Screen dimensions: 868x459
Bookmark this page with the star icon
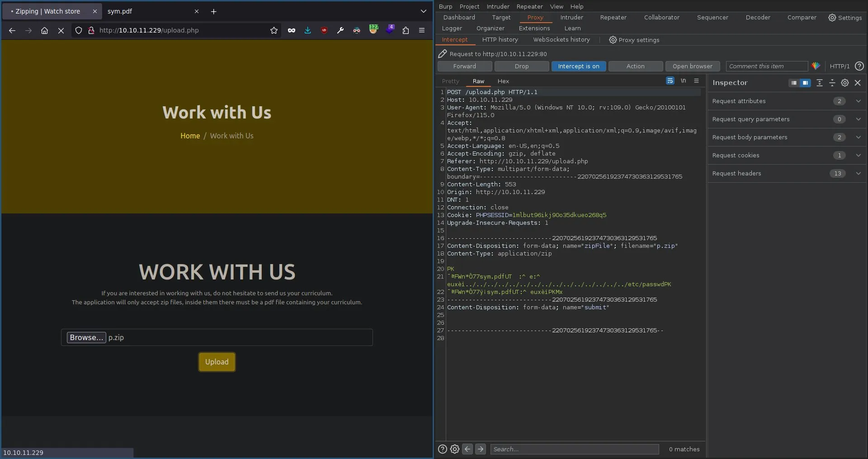coord(274,30)
